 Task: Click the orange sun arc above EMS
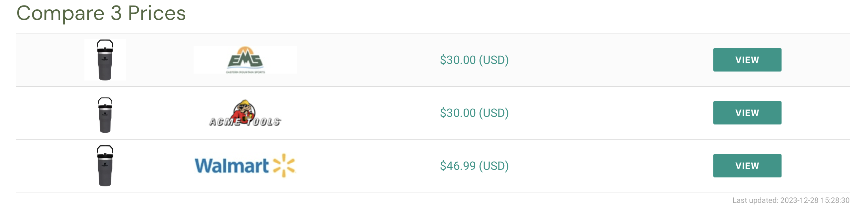(x=245, y=50)
